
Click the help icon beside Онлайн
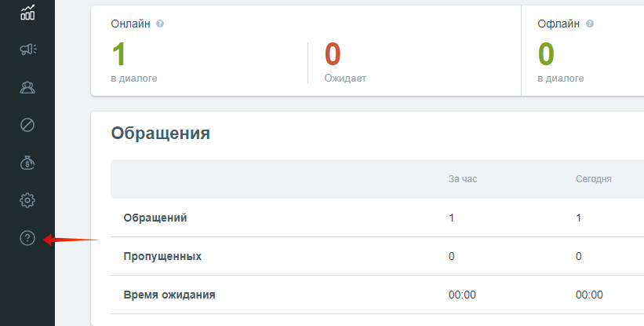160,24
